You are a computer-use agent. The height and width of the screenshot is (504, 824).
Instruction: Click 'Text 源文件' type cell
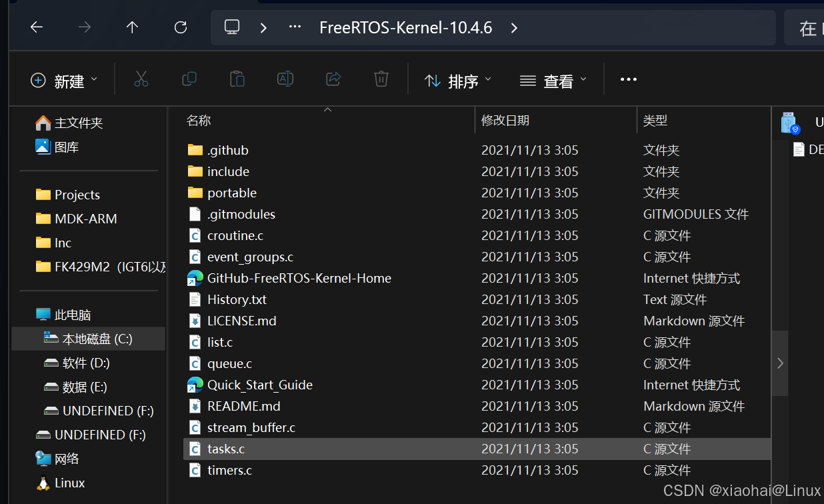click(x=675, y=299)
